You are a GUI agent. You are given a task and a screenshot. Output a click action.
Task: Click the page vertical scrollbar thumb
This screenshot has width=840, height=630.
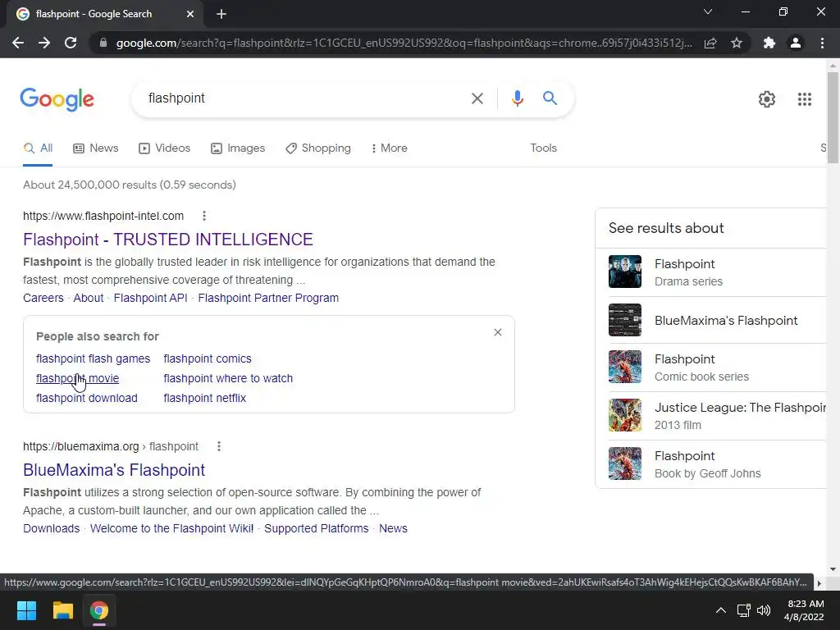coord(833,116)
